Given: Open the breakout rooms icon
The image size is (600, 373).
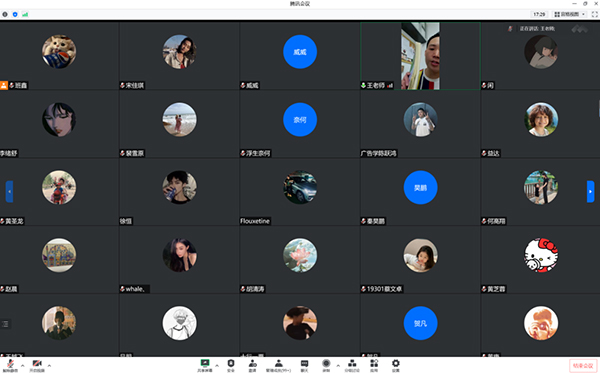Looking at the screenshot, I should [x=352, y=365].
